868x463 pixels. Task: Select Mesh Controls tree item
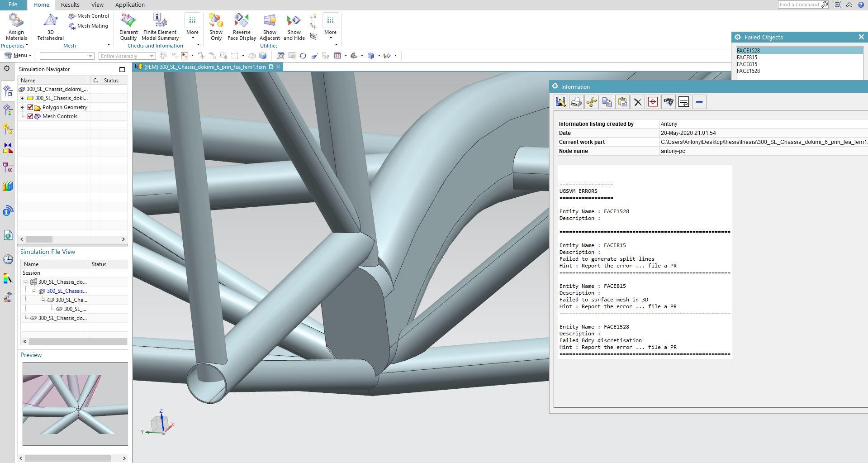point(60,116)
